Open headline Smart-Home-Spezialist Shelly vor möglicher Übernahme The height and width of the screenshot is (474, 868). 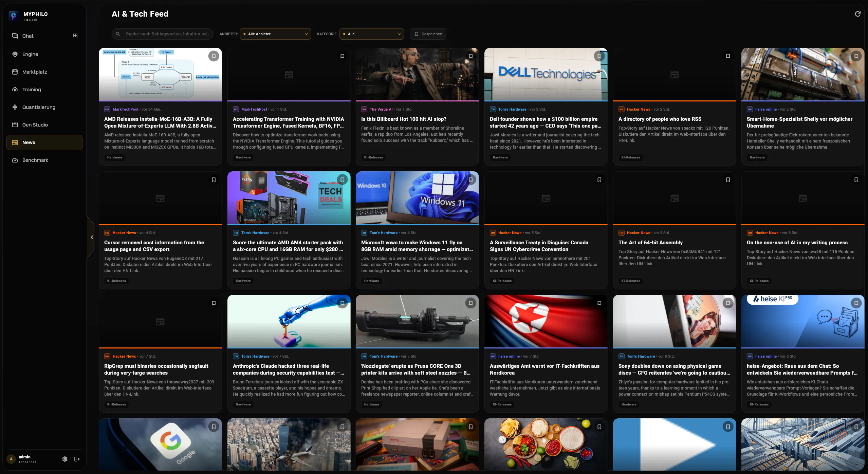tap(799, 122)
